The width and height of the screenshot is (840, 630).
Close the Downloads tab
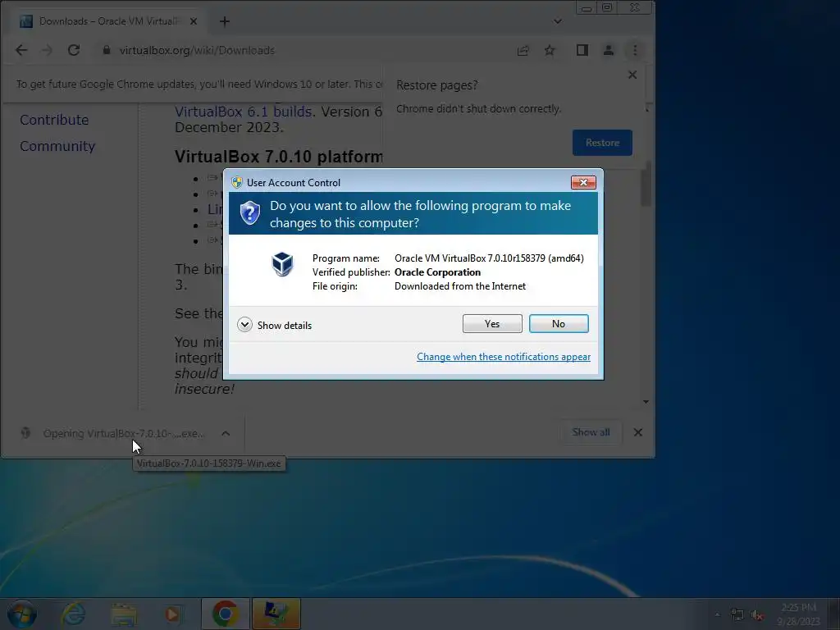pos(194,21)
